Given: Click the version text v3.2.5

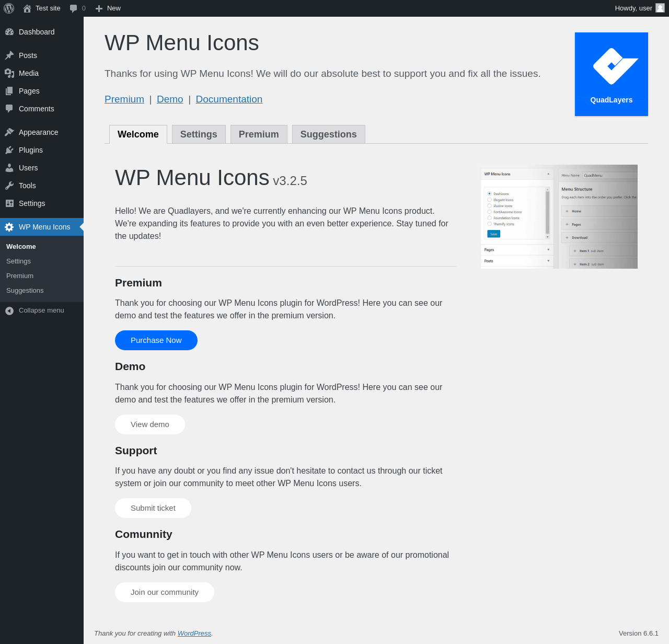Looking at the screenshot, I should click(x=290, y=181).
